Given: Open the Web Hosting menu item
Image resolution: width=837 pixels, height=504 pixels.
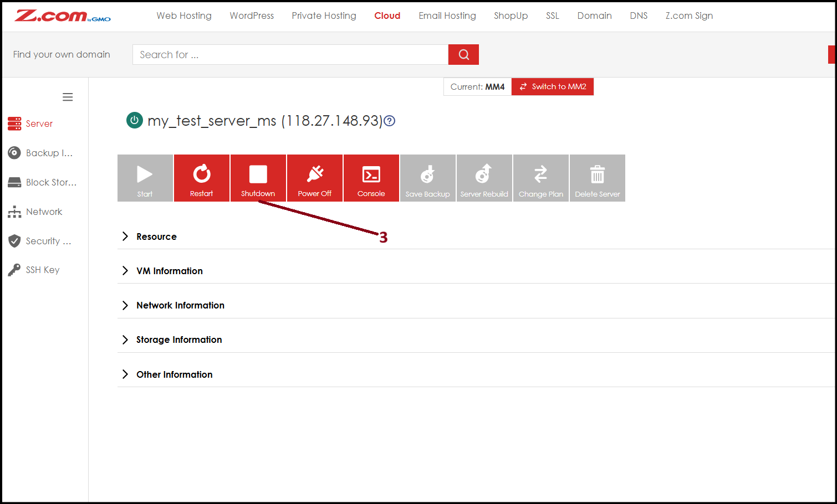Looking at the screenshot, I should tap(184, 16).
